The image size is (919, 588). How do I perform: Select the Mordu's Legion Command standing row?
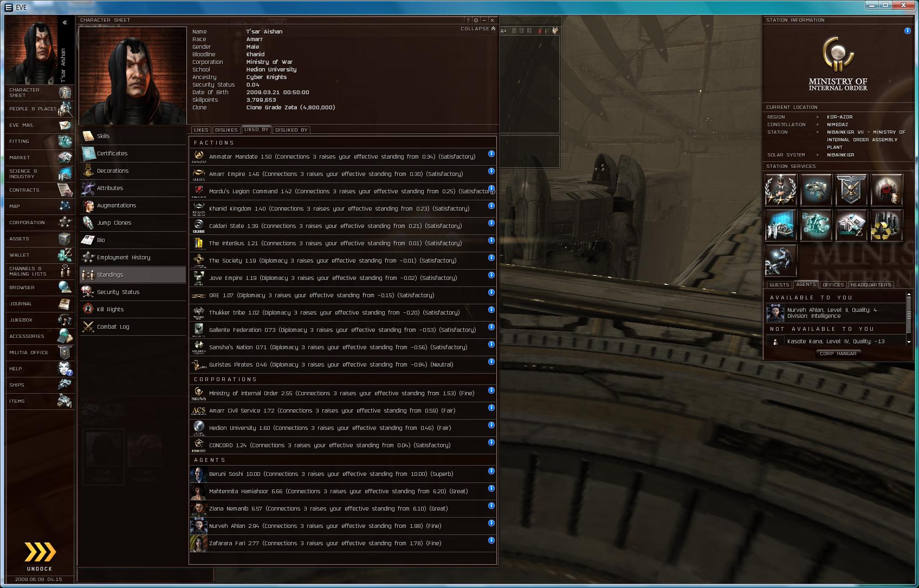pos(342,191)
